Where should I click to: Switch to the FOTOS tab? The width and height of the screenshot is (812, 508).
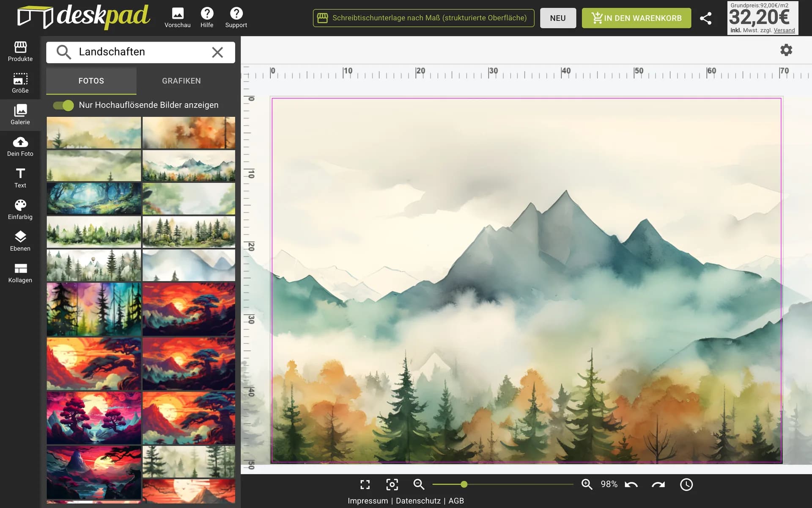(x=91, y=81)
